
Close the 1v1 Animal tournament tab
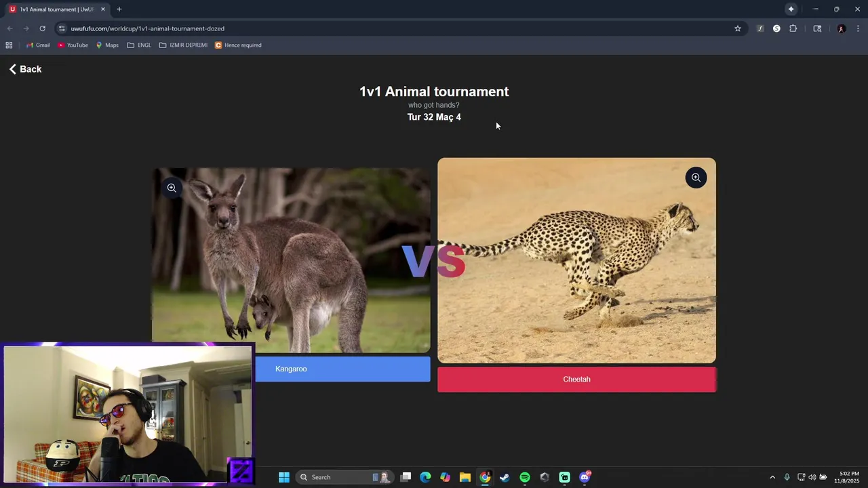[x=103, y=9]
